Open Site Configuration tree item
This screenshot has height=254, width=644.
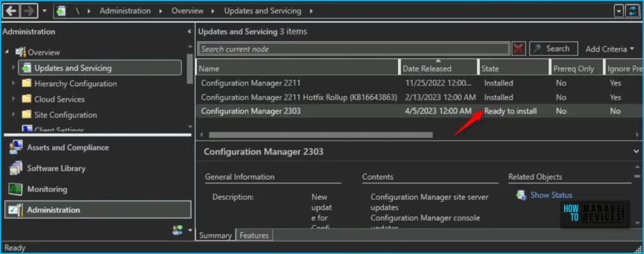coord(65,114)
